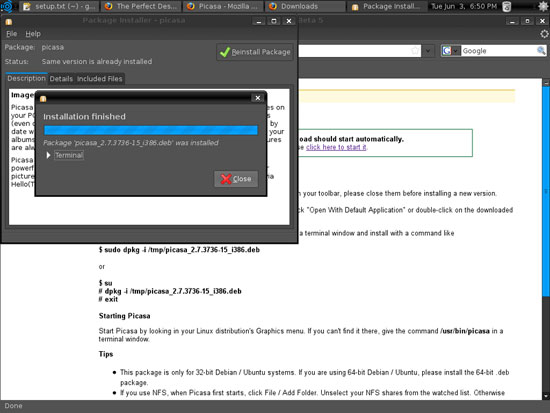Open the search engine selector dropdown
The image size is (550, 413).
click(455, 51)
